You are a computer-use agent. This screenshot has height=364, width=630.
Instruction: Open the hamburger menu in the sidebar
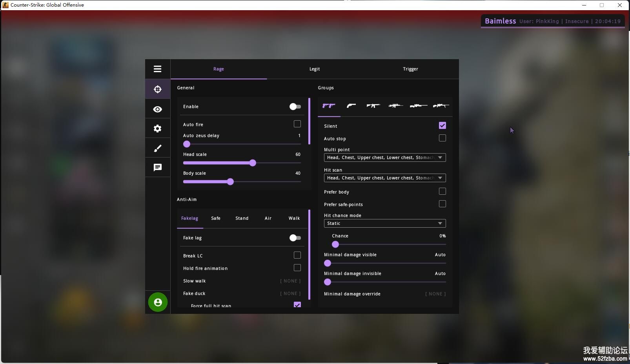158,69
